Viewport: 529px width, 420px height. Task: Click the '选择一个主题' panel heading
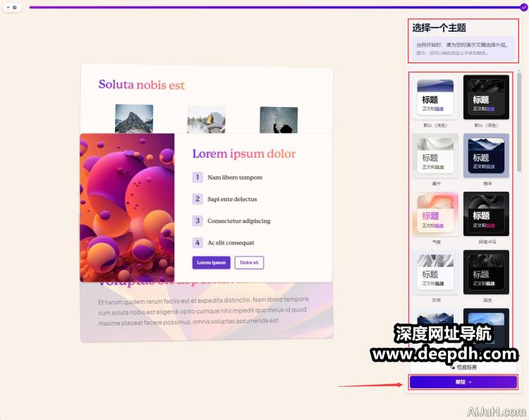coord(439,27)
